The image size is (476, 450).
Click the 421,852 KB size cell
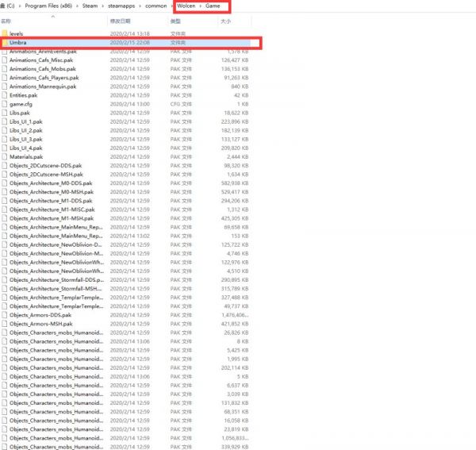click(x=235, y=324)
